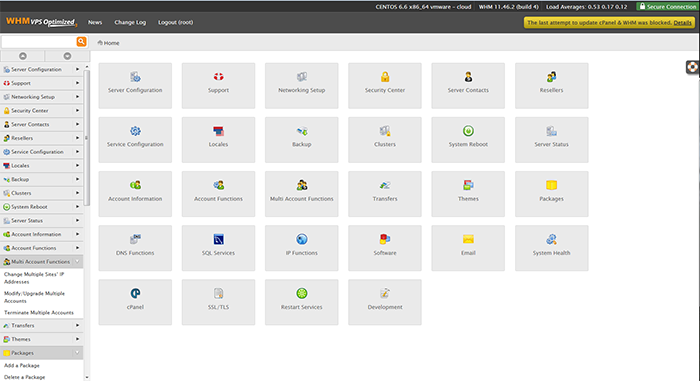Click Logout (root)
The image size is (700, 381).
(175, 22)
